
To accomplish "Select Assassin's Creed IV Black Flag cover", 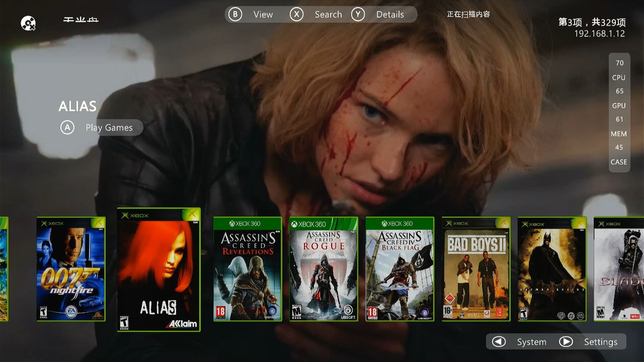I will [400, 269].
